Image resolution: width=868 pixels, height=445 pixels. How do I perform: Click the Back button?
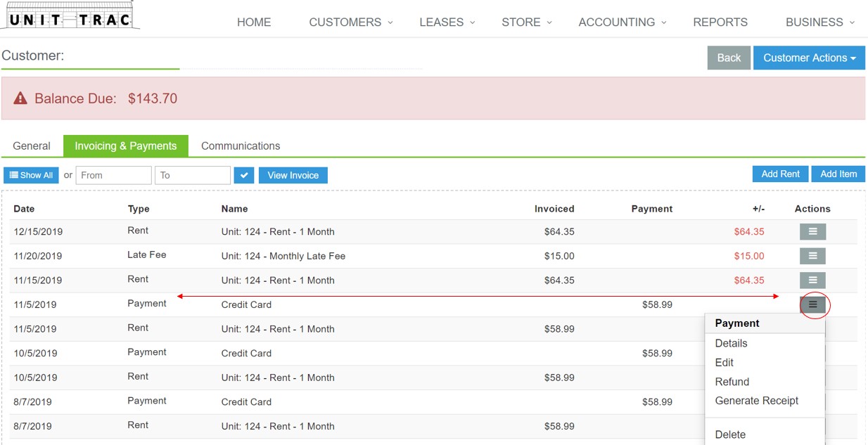pyautogui.click(x=729, y=58)
